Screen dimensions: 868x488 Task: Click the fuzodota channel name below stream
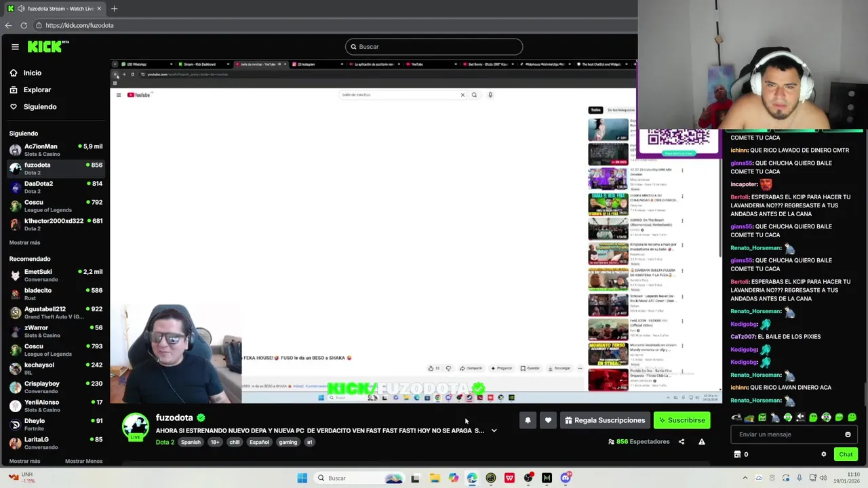pos(174,418)
